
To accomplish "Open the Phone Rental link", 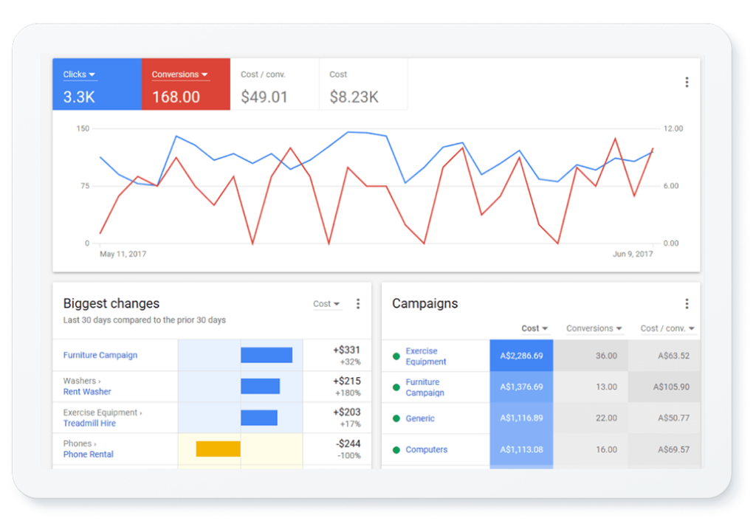I will point(89,455).
